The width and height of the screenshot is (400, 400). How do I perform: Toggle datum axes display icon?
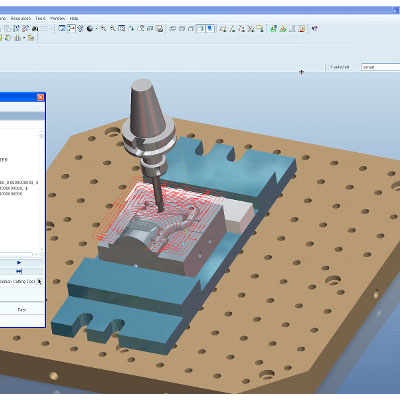tap(232, 29)
